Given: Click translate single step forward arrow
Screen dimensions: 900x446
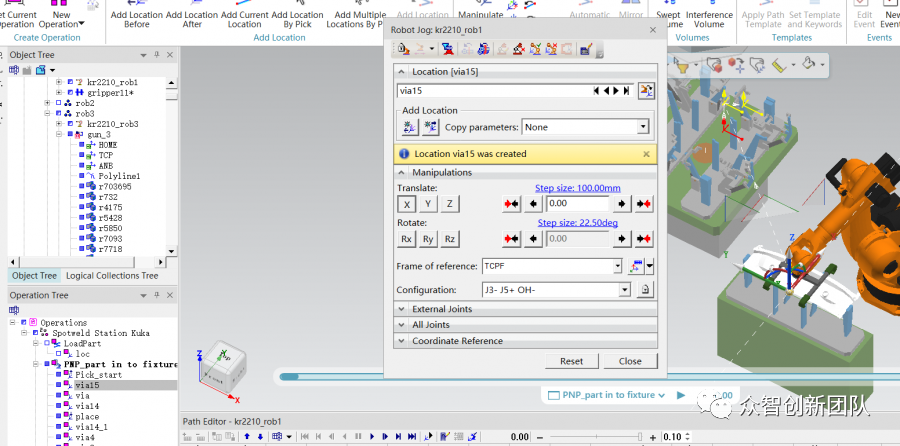Looking at the screenshot, I should [x=621, y=203].
